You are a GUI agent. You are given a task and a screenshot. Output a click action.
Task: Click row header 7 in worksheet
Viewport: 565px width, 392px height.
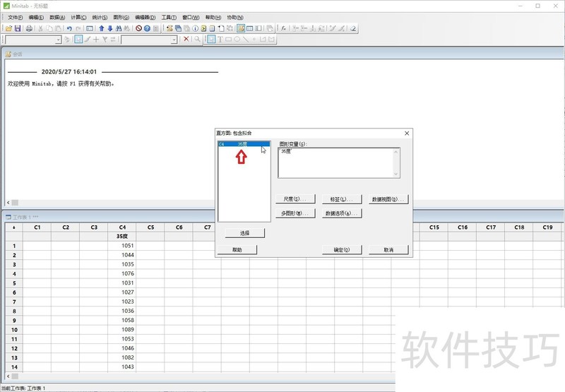click(x=14, y=302)
